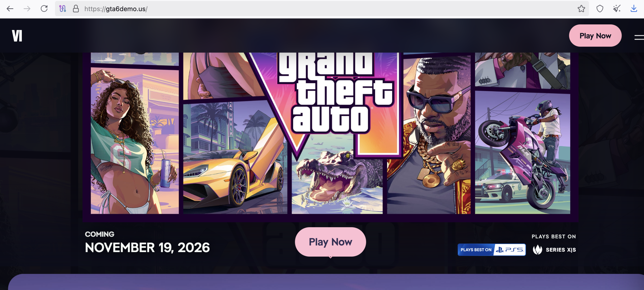
Task: View site security lock information
Action: (76, 9)
